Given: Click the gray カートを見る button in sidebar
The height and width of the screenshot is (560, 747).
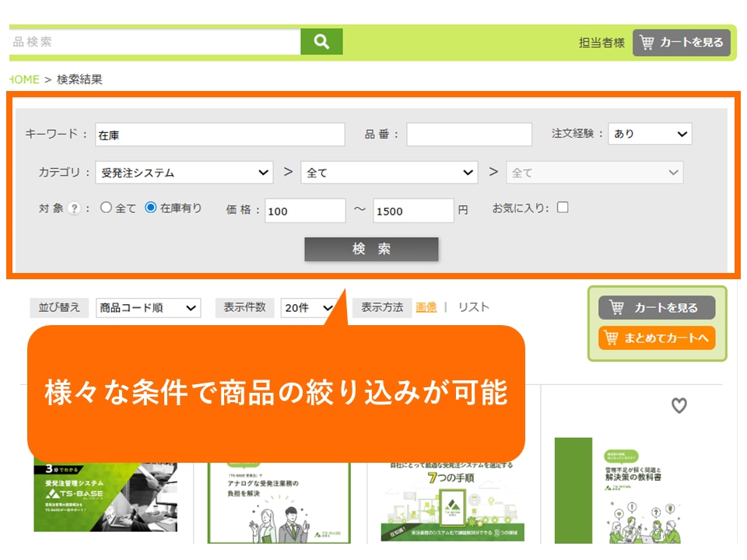Looking at the screenshot, I should coord(656,307).
